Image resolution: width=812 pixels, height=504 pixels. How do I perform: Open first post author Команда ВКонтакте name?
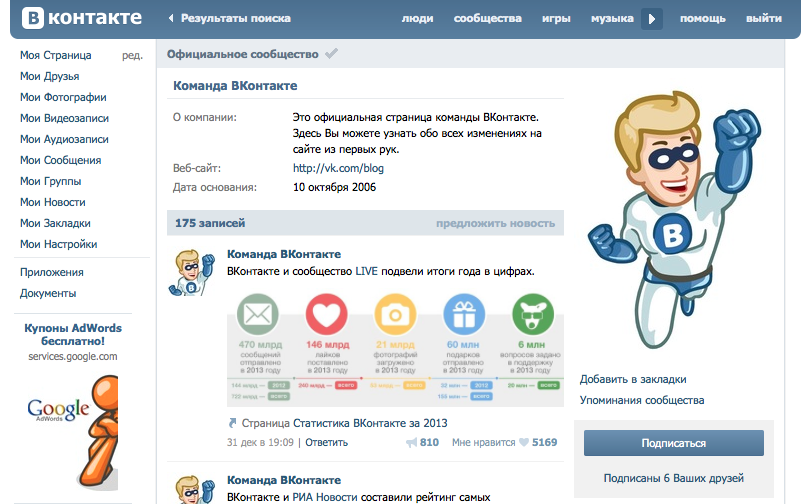click(x=284, y=254)
